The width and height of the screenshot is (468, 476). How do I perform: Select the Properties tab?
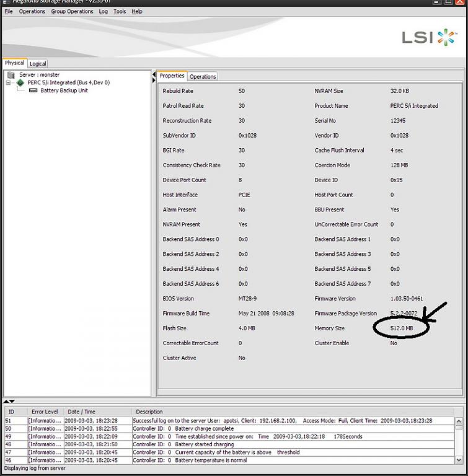pyautogui.click(x=172, y=76)
